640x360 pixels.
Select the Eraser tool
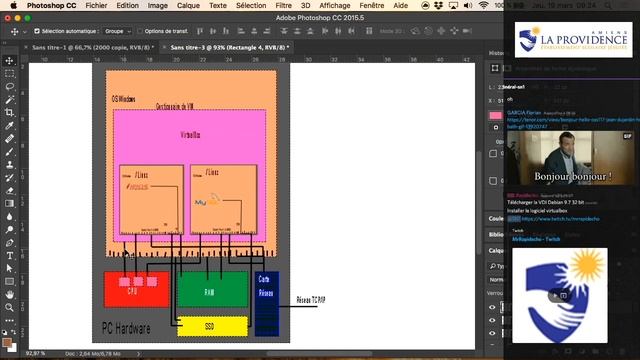pos(9,191)
